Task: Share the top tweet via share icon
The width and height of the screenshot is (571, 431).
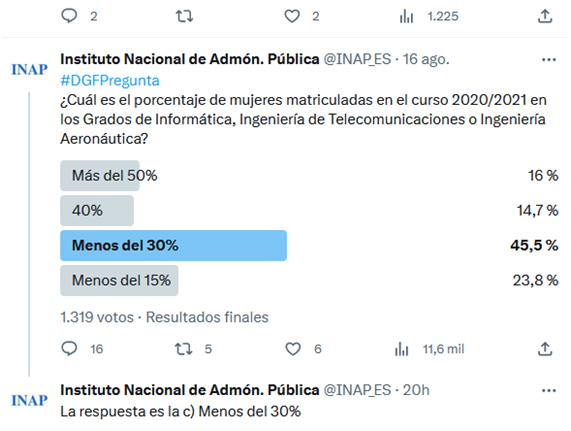Action: 545,16
